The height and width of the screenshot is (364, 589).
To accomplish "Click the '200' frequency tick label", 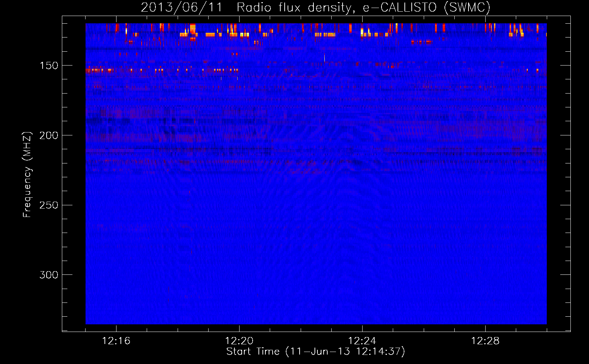I will point(49,135).
